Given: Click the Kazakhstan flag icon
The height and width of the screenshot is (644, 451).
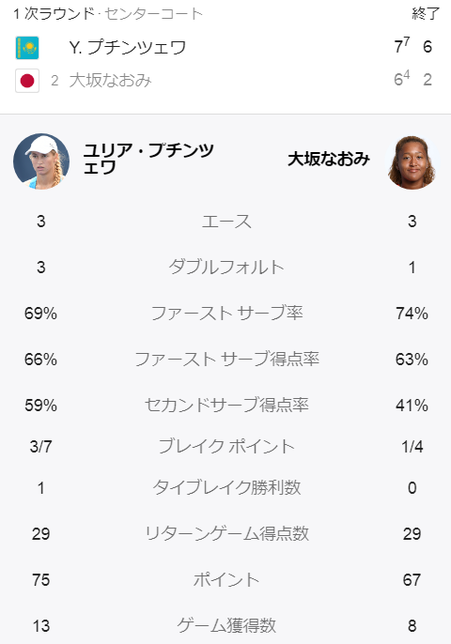Looking at the screenshot, I should pos(27,48).
